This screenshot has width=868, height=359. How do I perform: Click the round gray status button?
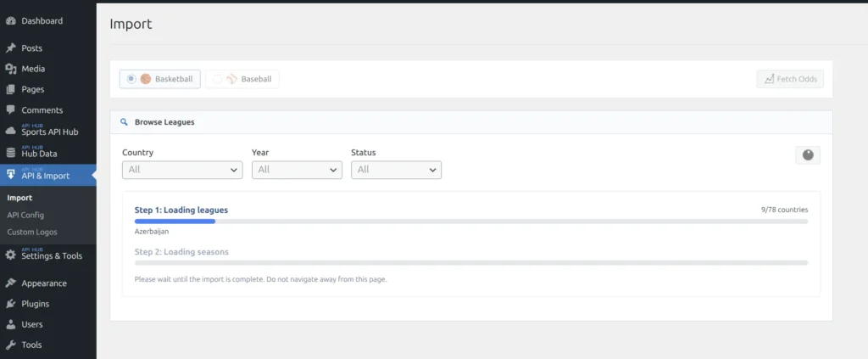pos(808,155)
